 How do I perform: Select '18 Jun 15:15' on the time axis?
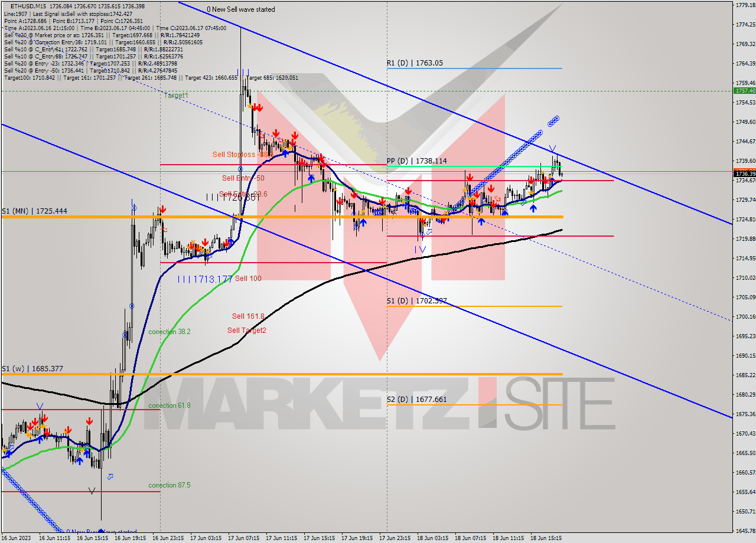tap(546, 539)
